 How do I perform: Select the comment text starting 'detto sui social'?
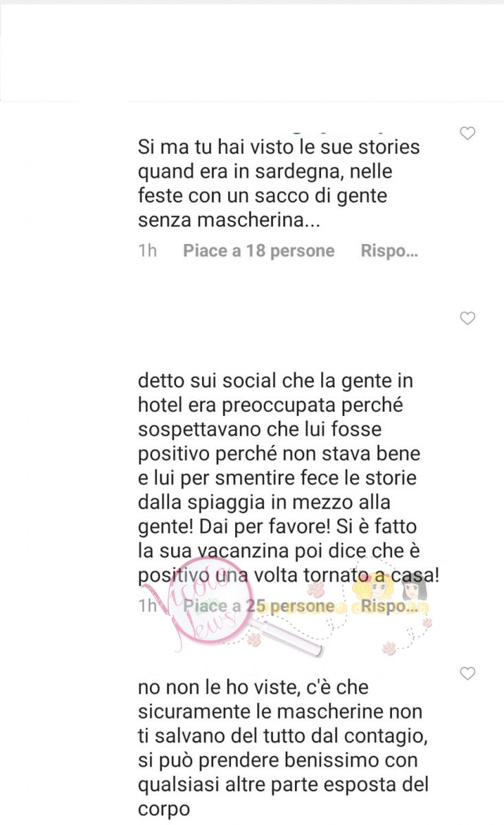[x=289, y=489]
